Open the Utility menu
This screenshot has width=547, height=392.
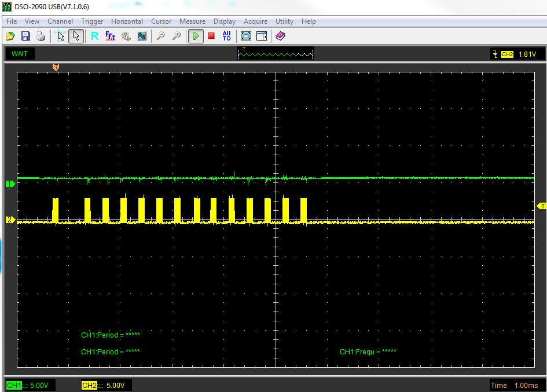click(284, 21)
